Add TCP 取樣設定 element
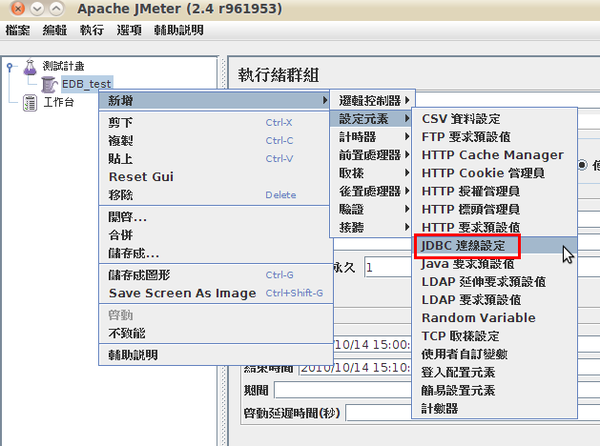The width and height of the screenshot is (600, 446). pyautogui.click(x=494, y=336)
